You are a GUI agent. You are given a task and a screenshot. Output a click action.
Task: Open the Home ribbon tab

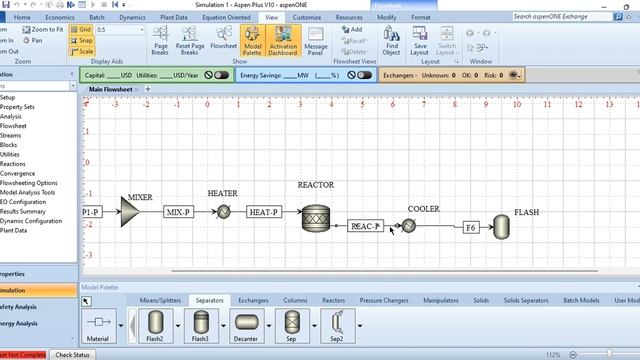click(x=22, y=17)
